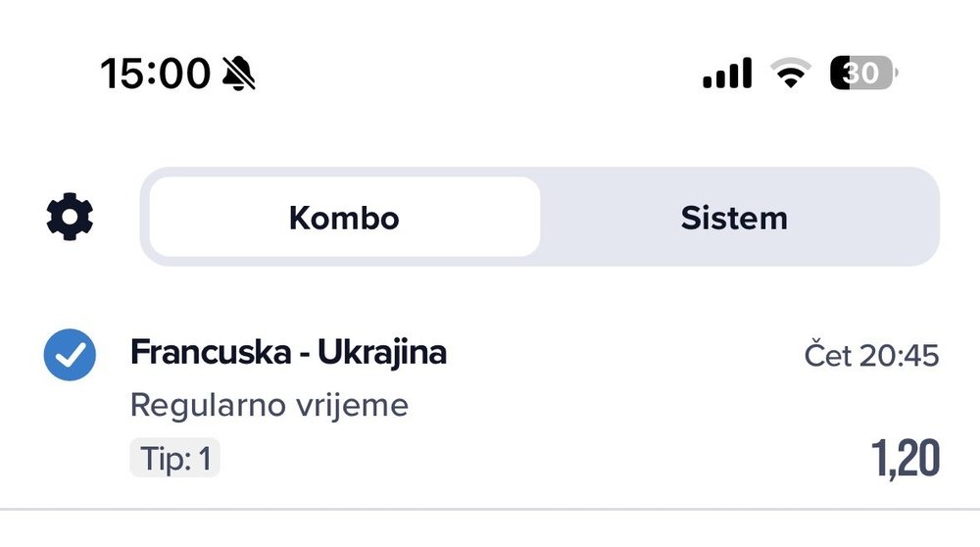Tap the Čet 20:45 kickoff time
The image size is (980, 547).
pos(872,355)
